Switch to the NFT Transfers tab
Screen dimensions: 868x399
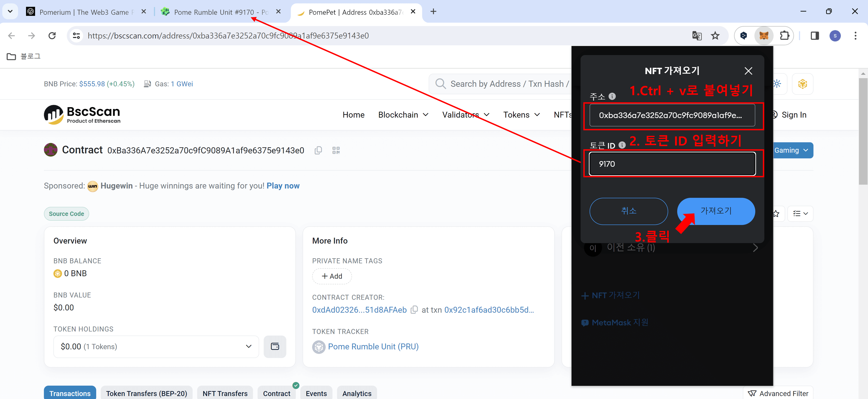point(225,393)
